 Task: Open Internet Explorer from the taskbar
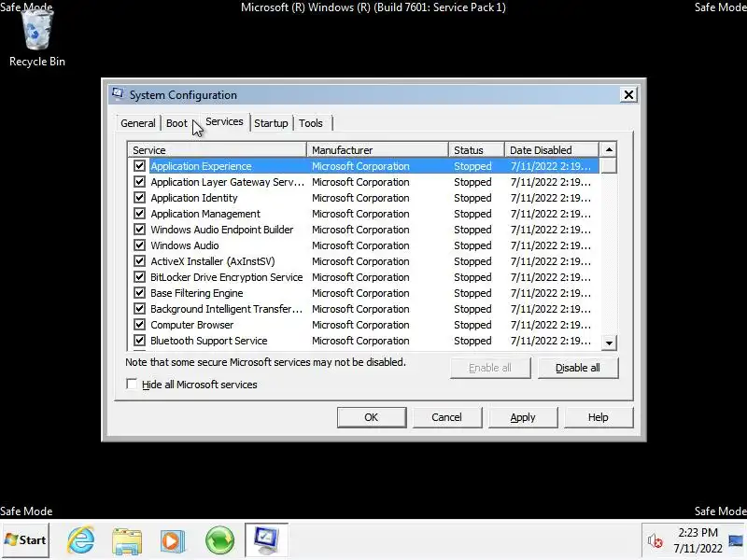click(x=80, y=540)
